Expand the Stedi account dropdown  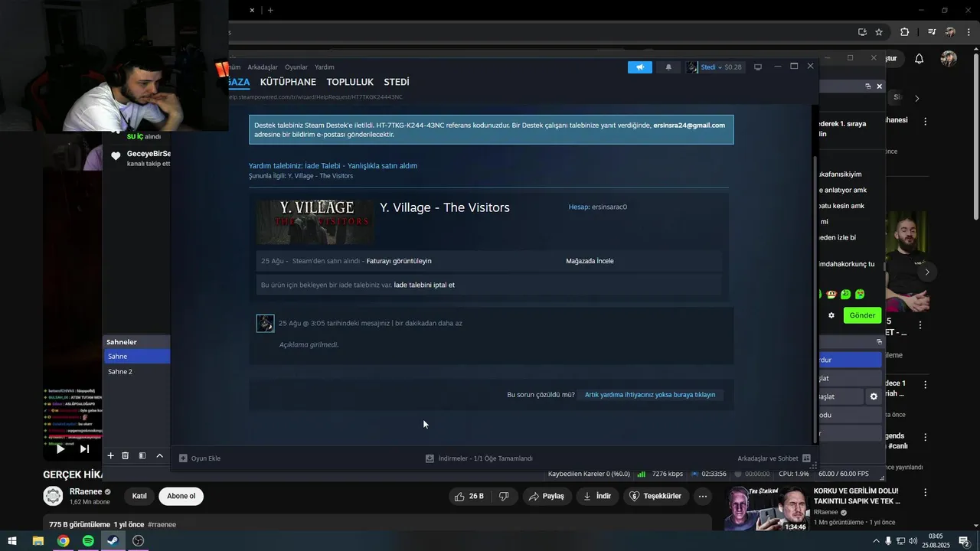pyautogui.click(x=714, y=67)
